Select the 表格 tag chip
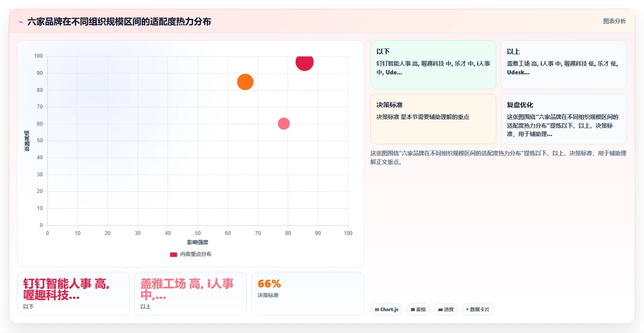This screenshot has width=644, height=333. pyautogui.click(x=418, y=309)
